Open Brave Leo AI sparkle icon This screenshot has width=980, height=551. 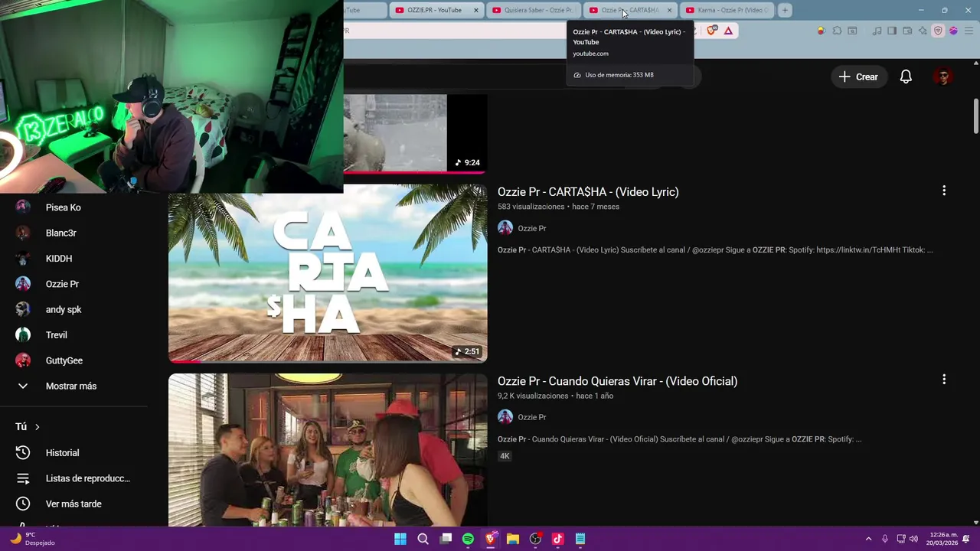[x=923, y=31]
